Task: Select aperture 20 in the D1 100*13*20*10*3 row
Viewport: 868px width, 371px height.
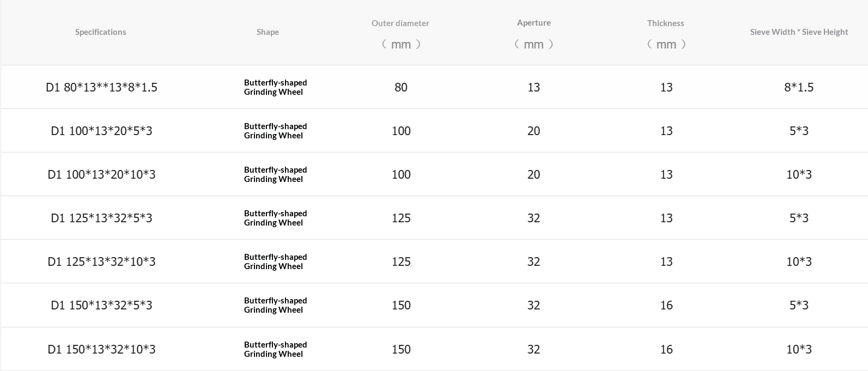Action: pos(533,174)
